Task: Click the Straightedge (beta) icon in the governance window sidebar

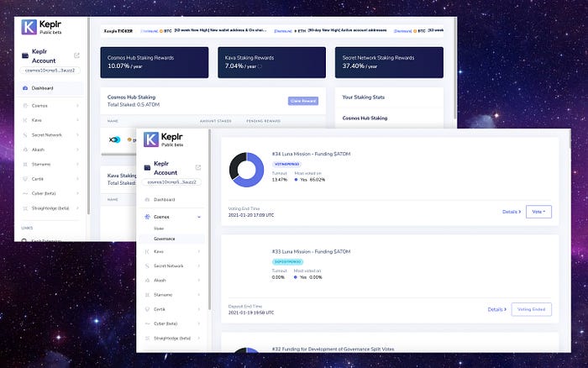Action: pos(147,339)
